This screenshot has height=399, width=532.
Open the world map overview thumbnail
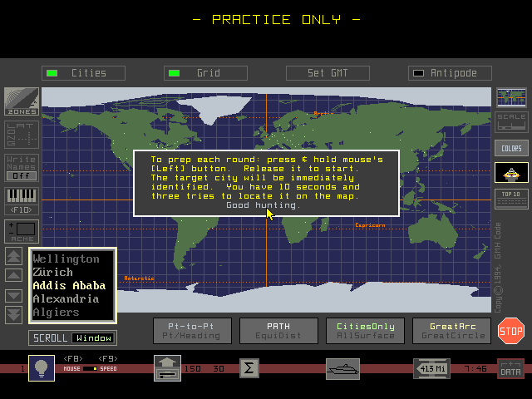511,98
